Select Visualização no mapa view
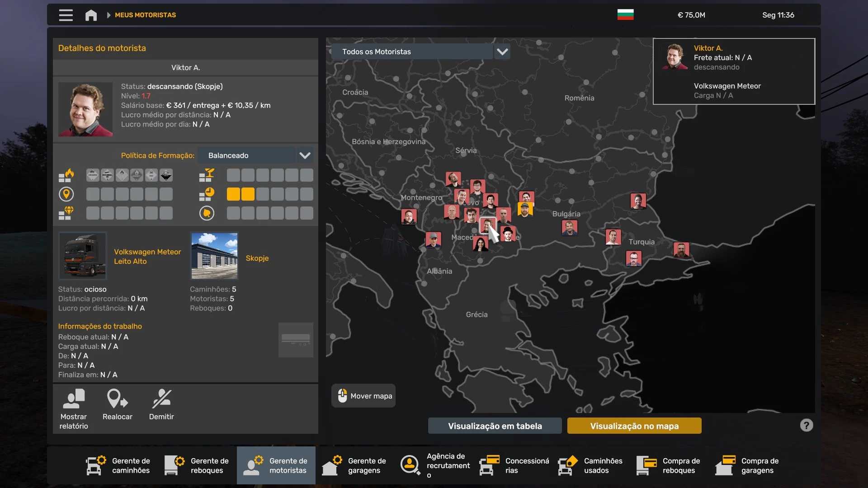Screen dimensions: 868x488 tap(634, 426)
